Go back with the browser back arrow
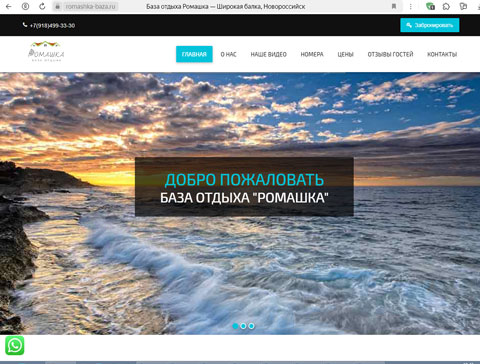The width and height of the screenshot is (480, 364). point(9,6)
